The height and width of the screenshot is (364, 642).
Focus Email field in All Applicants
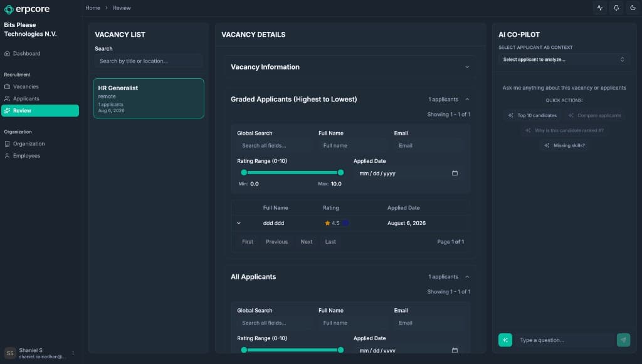click(x=429, y=323)
